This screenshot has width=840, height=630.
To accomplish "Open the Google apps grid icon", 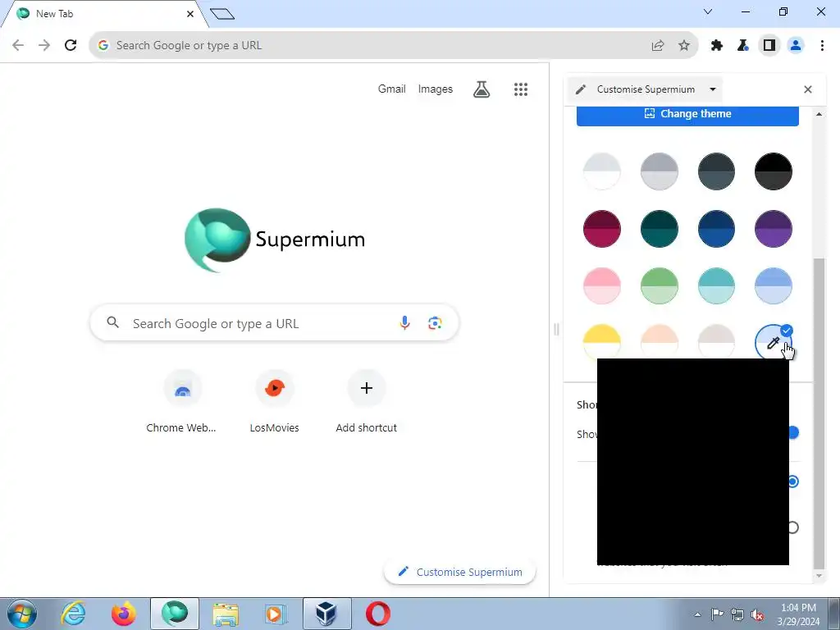I will coord(521,89).
